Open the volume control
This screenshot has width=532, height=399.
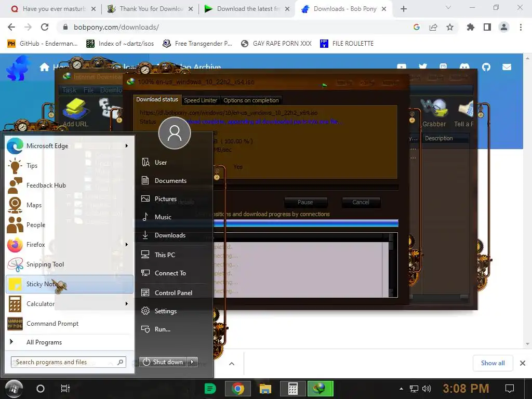(427, 389)
